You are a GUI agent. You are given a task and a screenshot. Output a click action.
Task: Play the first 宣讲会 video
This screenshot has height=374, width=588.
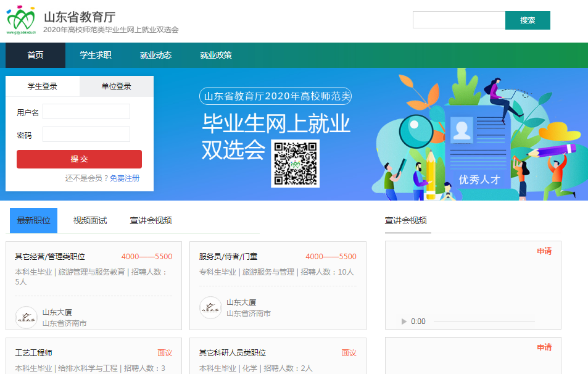point(404,322)
